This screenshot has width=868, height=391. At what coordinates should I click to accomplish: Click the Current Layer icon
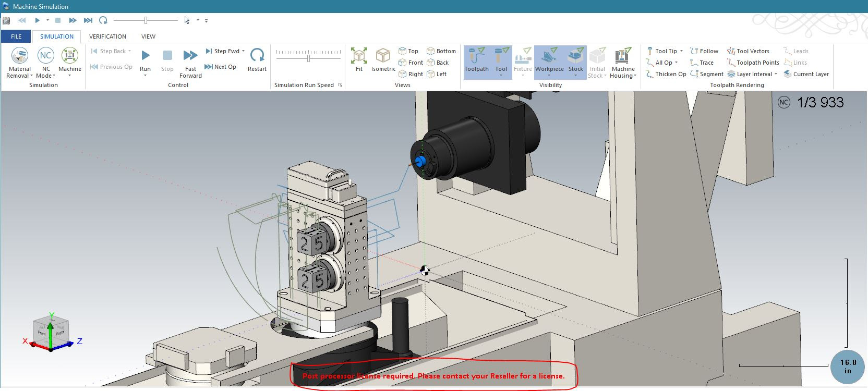pyautogui.click(x=788, y=74)
